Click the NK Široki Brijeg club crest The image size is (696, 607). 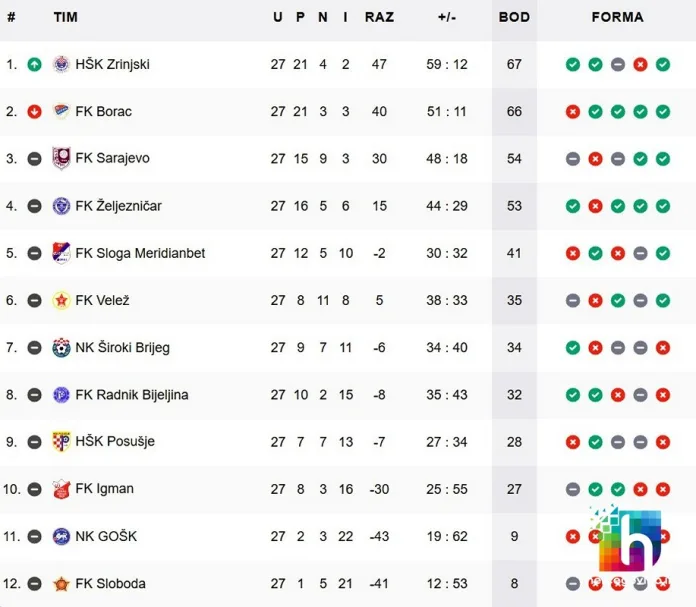coord(61,348)
